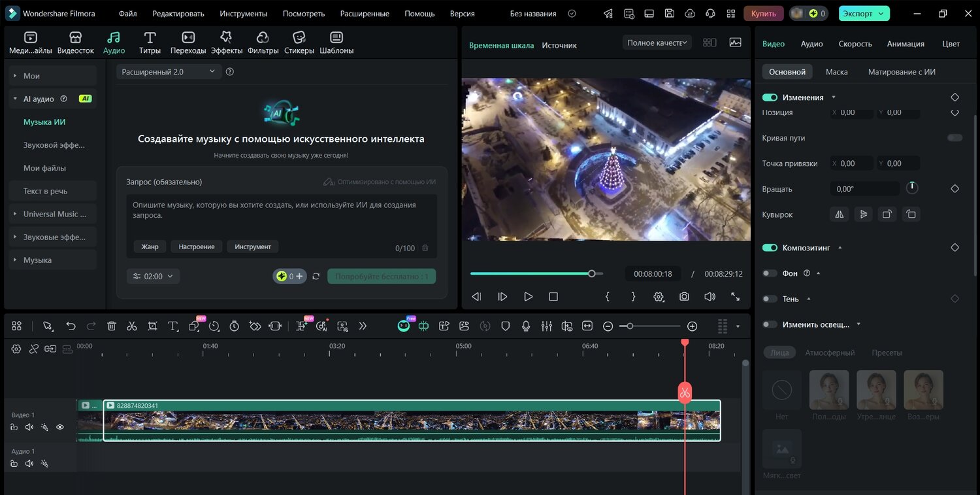Open the Stickers panel

299,43
